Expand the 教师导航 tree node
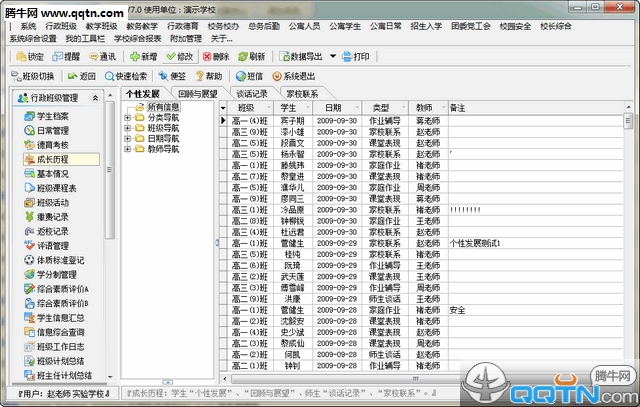640x407 pixels. pos(127,150)
